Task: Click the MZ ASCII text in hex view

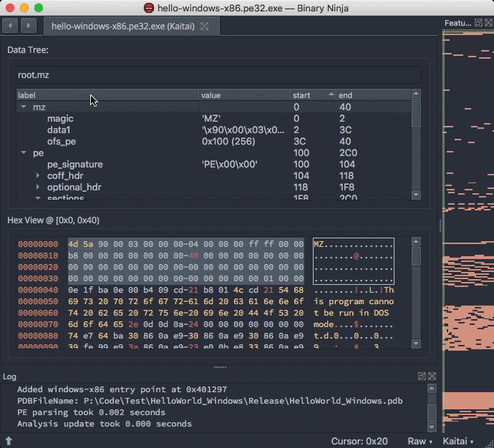Action: [x=319, y=244]
